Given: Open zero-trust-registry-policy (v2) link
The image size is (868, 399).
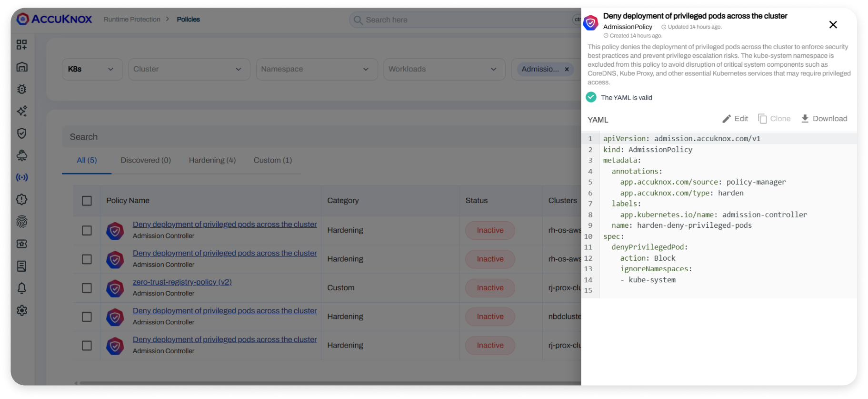Looking at the screenshot, I should click(182, 282).
